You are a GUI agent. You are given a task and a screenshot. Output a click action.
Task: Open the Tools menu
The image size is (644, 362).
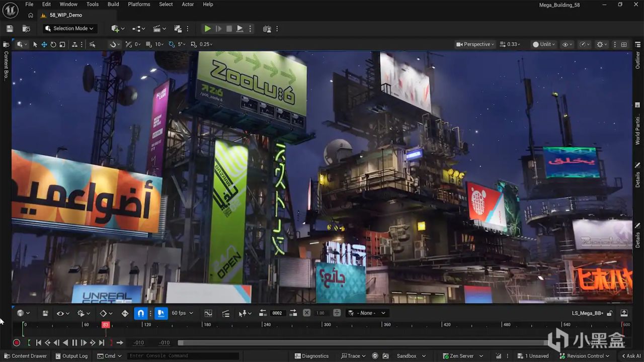[x=93, y=4]
